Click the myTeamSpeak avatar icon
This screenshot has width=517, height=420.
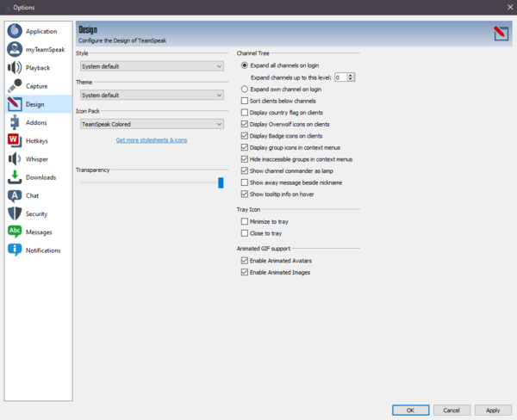click(15, 49)
